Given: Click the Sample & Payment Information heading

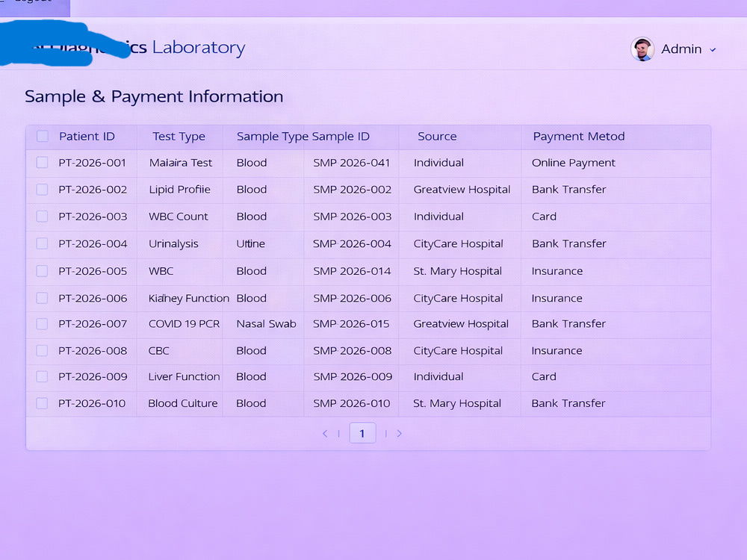Looking at the screenshot, I should click(x=154, y=96).
